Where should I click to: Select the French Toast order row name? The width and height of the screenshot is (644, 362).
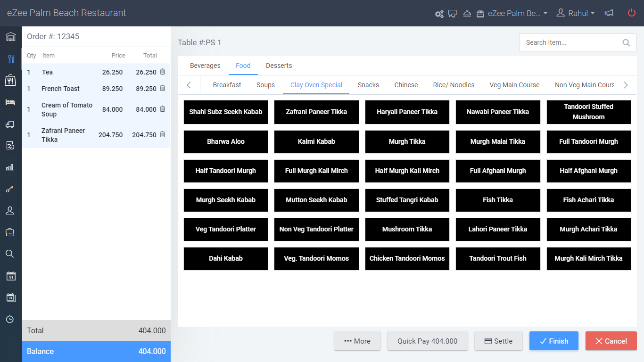tap(60, 89)
